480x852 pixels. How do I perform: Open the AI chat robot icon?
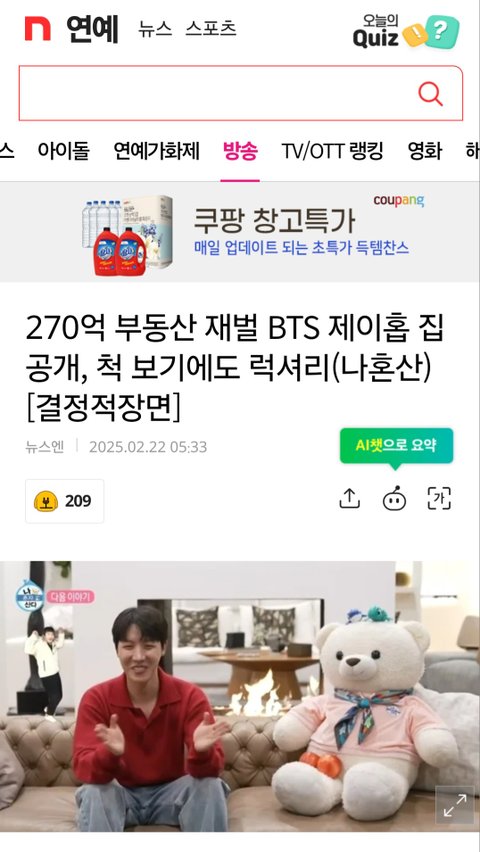394,498
